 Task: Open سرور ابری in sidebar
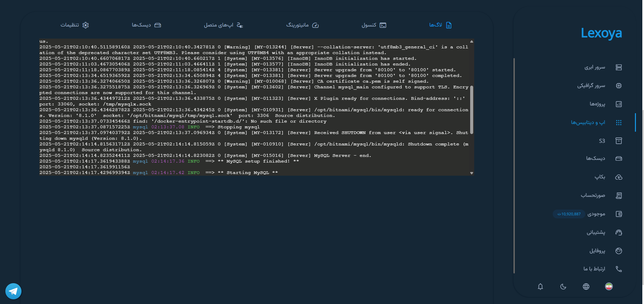[595, 68]
